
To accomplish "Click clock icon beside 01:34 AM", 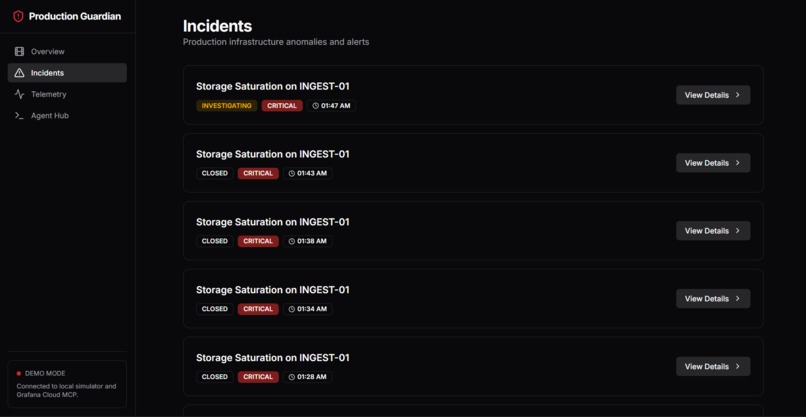I will [x=292, y=310].
